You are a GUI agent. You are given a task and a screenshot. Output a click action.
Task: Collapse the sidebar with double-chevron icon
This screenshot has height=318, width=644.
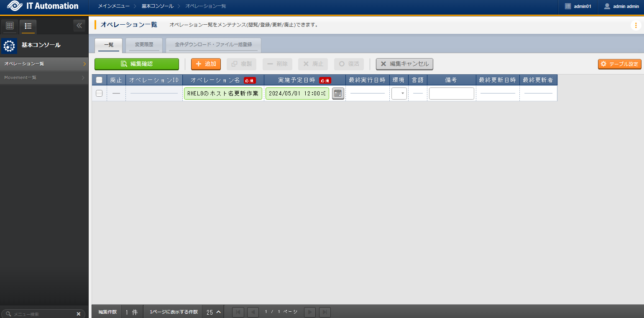click(x=79, y=26)
